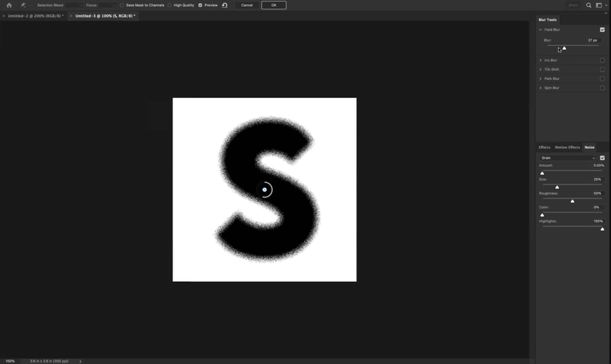This screenshot has width=611, height=364.
Task: Switch to the Untitled-2 document tab
Action: (36, 16)
